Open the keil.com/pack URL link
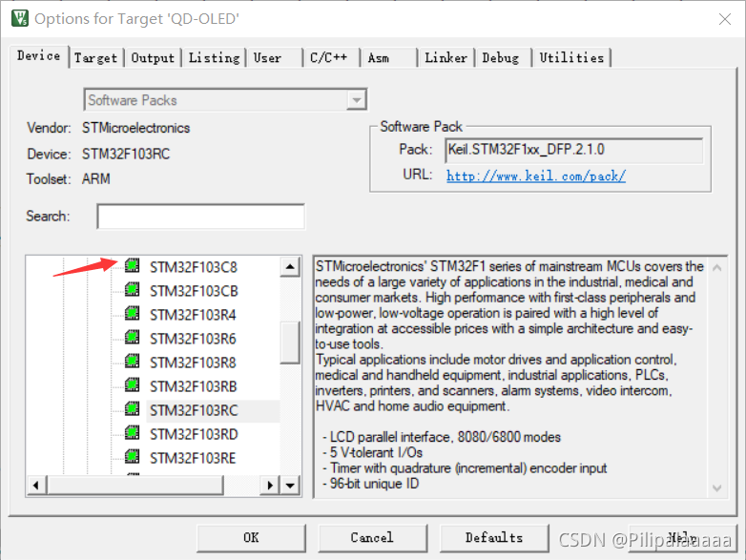The height and width of the screenshot is (560, 746). tap(536, 176)
